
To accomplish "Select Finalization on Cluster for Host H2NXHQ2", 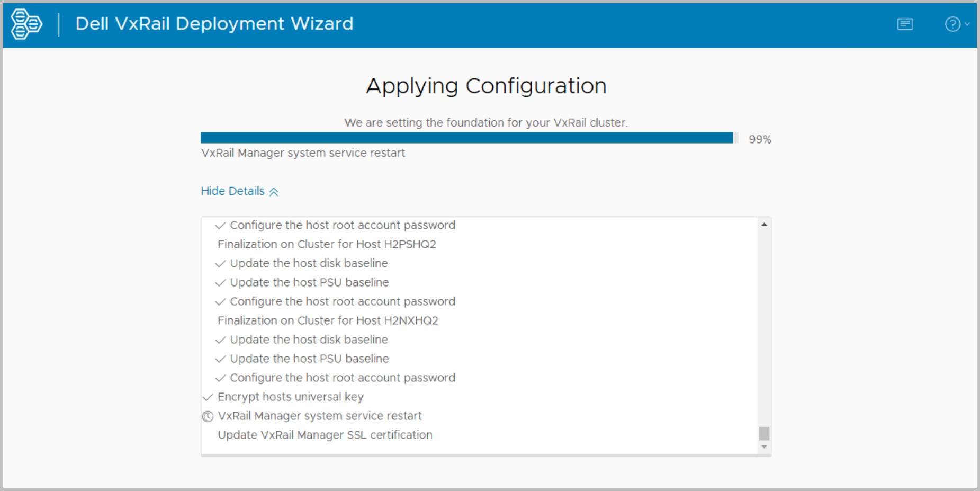I will click(x=328, y=320).
